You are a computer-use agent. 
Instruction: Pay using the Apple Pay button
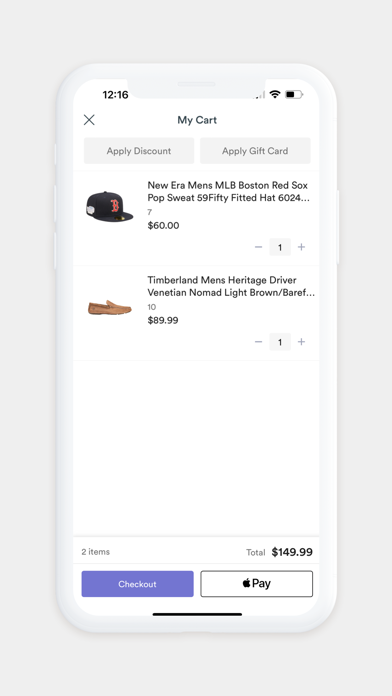(257, 584)
